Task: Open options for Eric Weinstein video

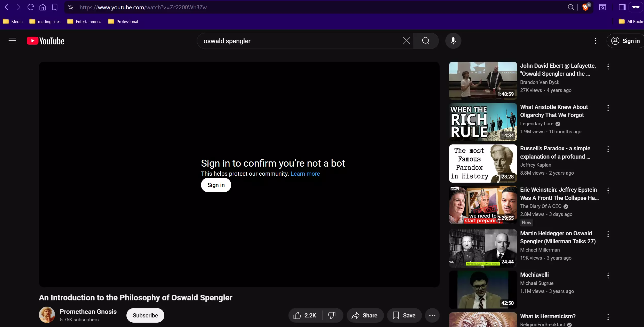Action: tap(608, 191)
